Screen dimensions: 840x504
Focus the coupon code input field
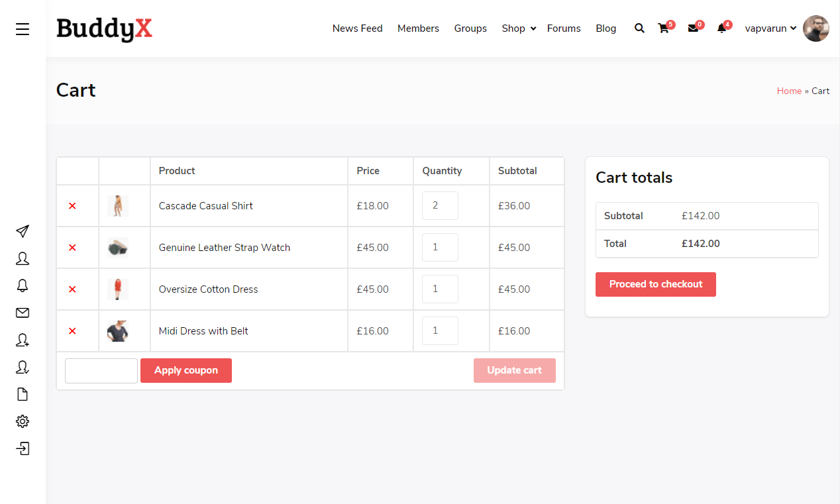pyautogui.click(x=101, y=370)
